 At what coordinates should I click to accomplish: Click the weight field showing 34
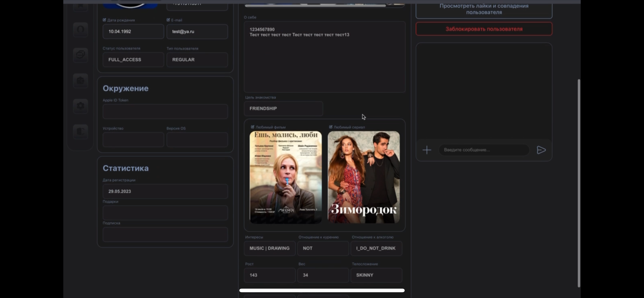coord(323,275)
